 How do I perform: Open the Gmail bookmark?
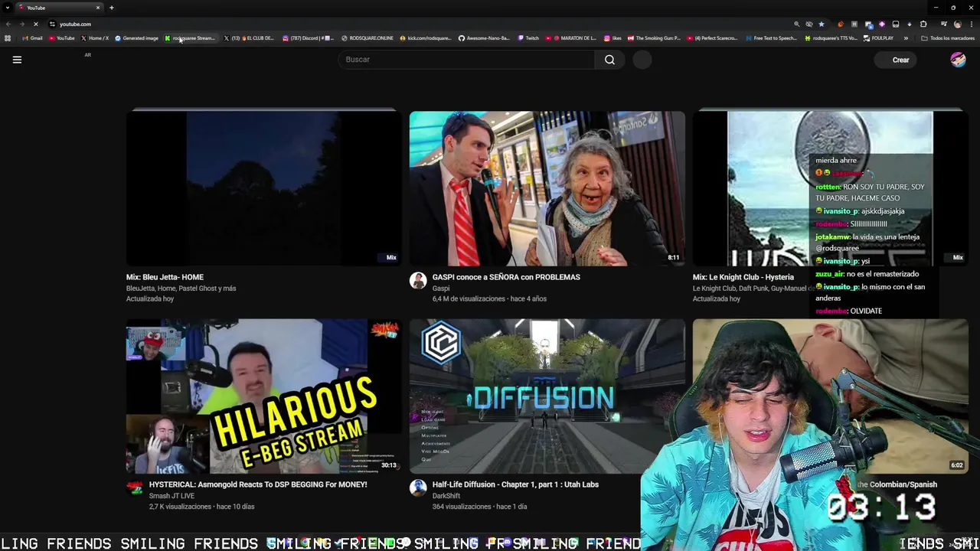32,38
